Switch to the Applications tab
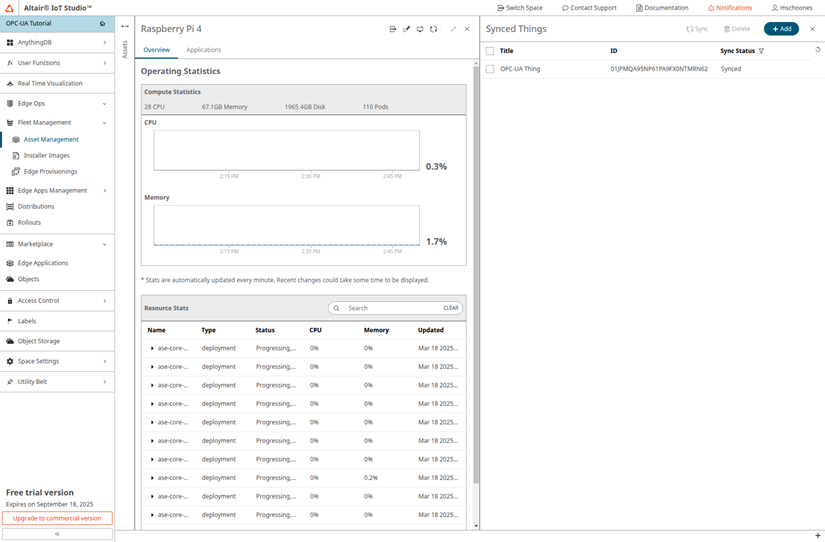 click(x=204, y=50)
